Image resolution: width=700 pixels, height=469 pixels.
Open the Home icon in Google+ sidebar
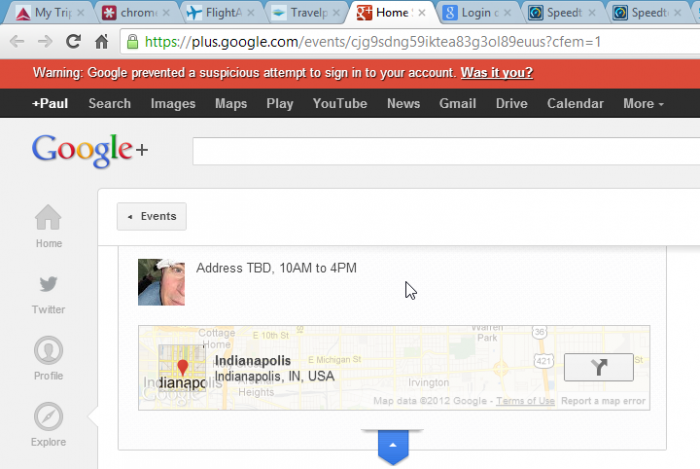[48, 217]
